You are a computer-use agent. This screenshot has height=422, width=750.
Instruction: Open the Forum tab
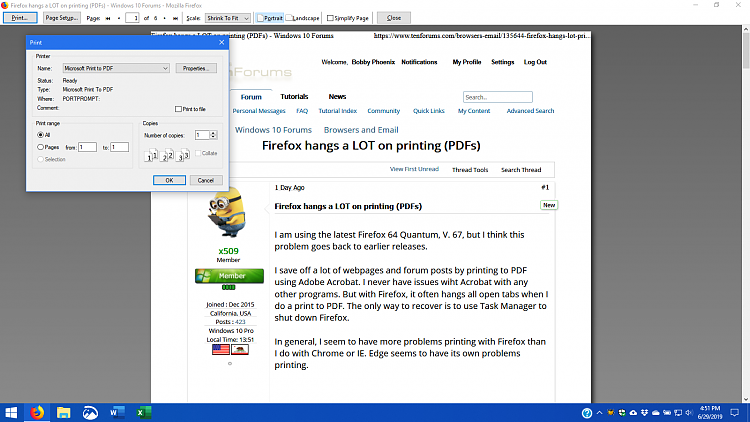click(251, 97)
